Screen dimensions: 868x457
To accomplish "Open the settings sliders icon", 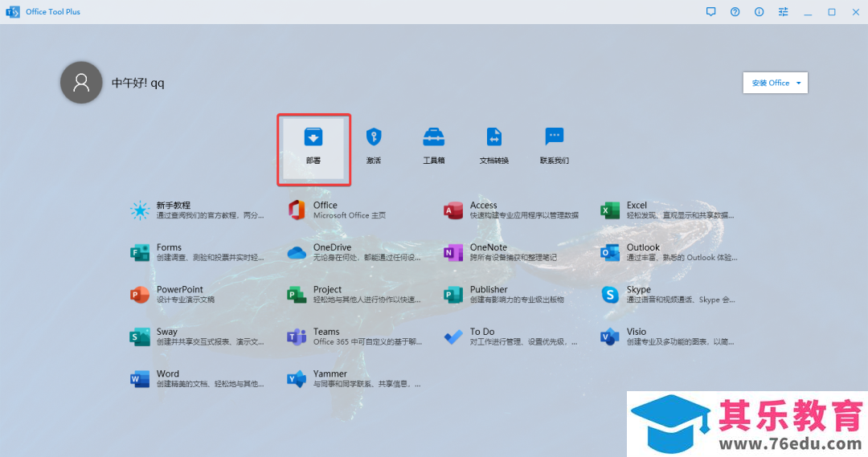I will click(x=784, y=11).
